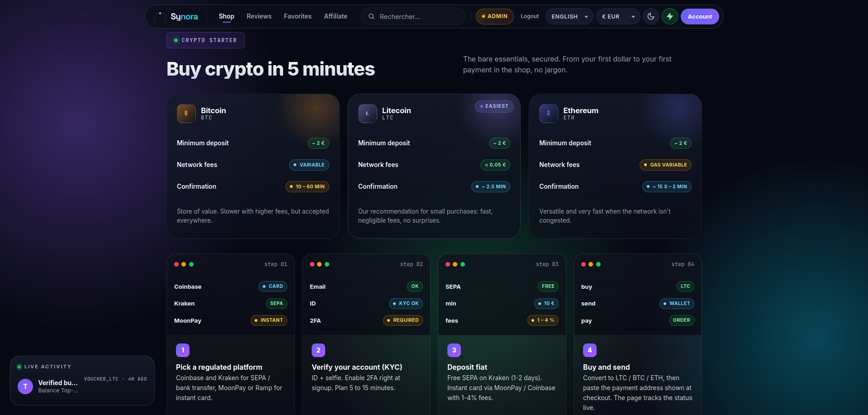Click Ethereum GAS VARIABLE pill
868x415 pixels.
665,165
